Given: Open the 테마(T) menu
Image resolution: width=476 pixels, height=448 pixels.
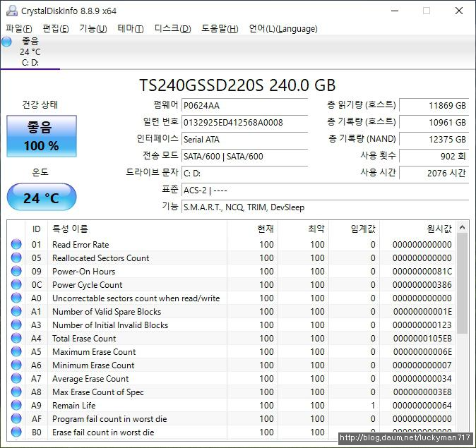Looking at the screenshot, I should [131, 29].
